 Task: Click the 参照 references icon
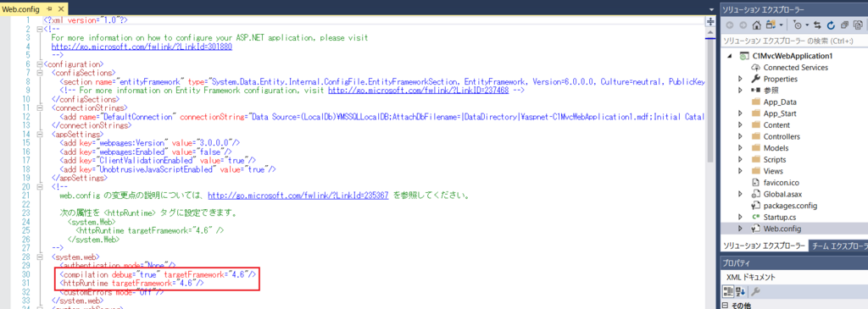755,91
